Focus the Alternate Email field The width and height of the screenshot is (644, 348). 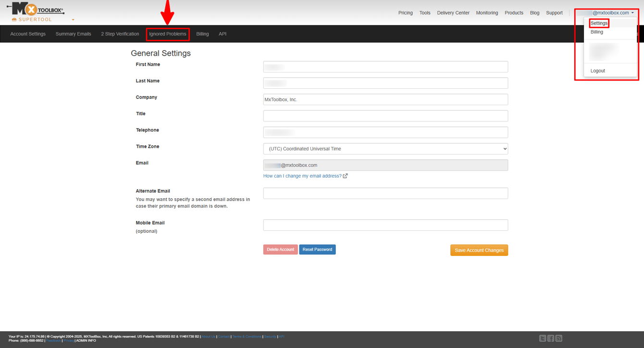385,193
